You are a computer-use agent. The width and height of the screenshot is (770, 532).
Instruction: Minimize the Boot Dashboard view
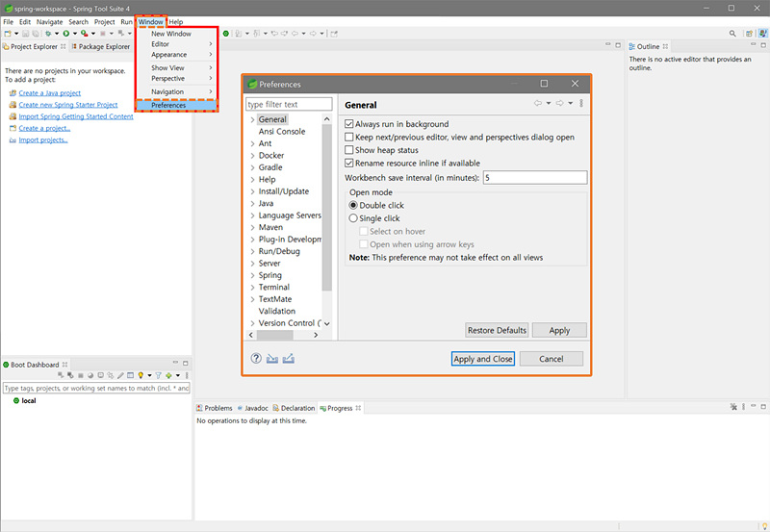click(175, 363)
